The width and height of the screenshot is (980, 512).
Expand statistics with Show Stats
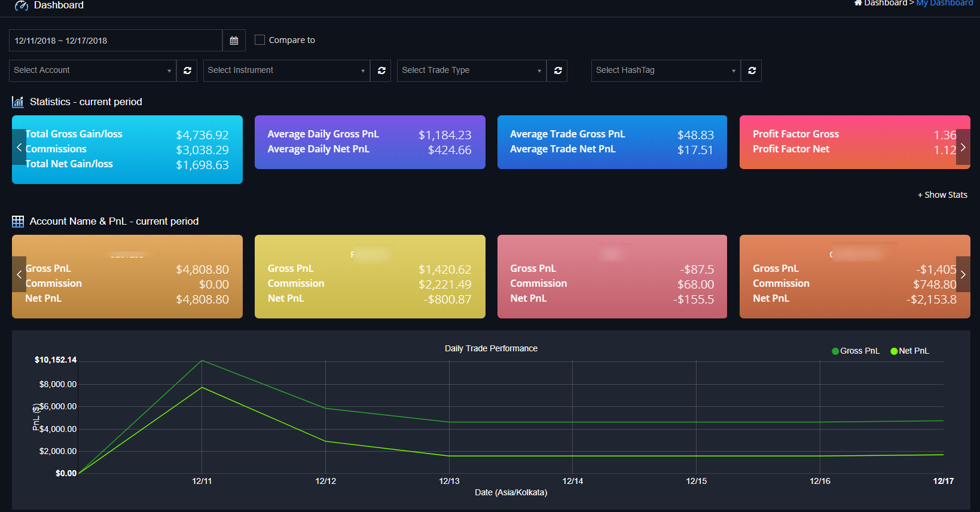(942, 195)
